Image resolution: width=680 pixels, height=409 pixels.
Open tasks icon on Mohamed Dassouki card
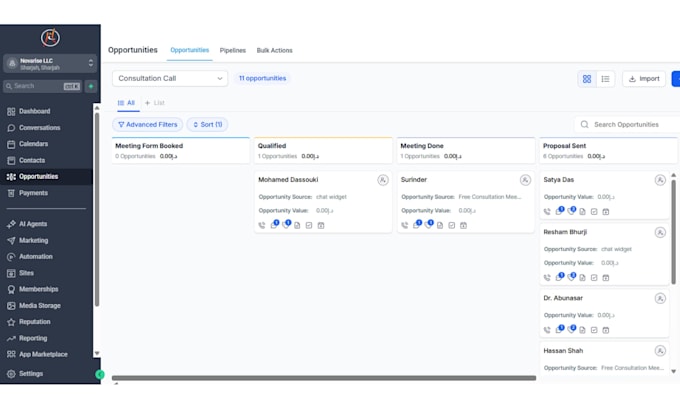[x=309, y=226]
